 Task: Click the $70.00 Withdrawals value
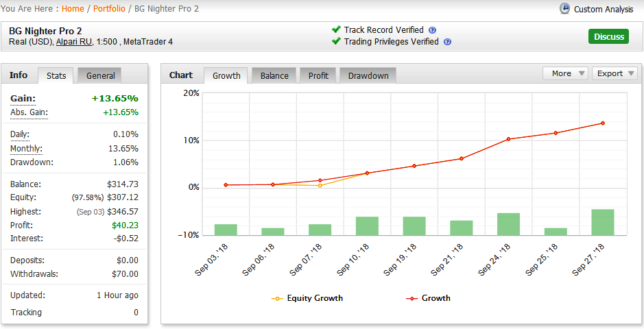pyautogui.click(x=125, y=274)
